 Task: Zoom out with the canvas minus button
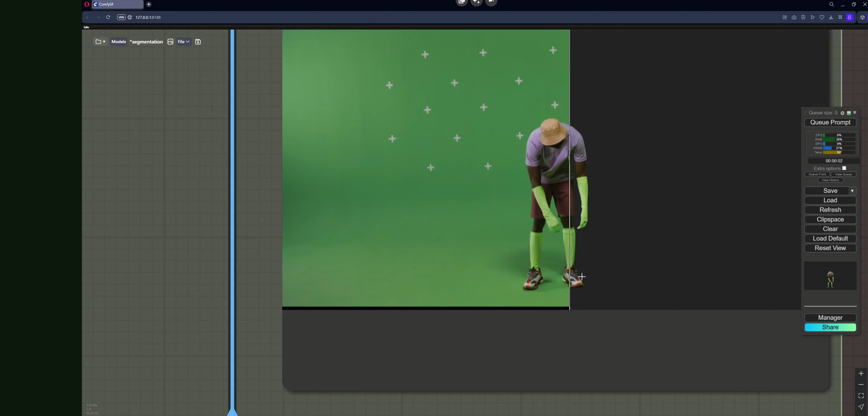(x=861, y=384)
